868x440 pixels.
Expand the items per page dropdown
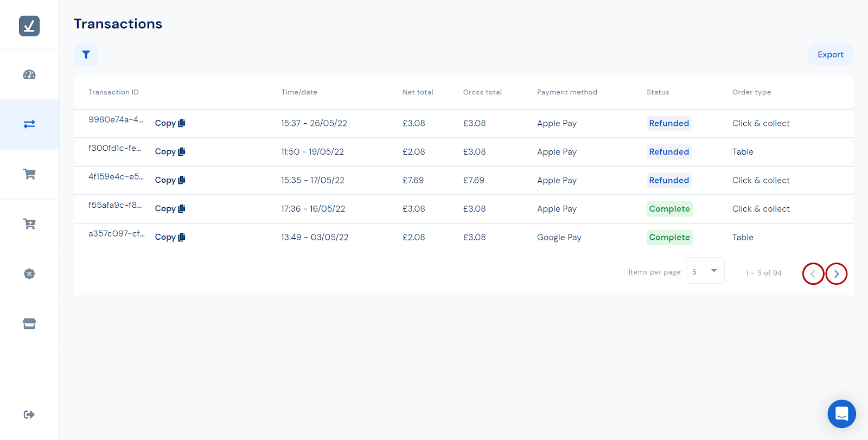(x=705, y=271)
